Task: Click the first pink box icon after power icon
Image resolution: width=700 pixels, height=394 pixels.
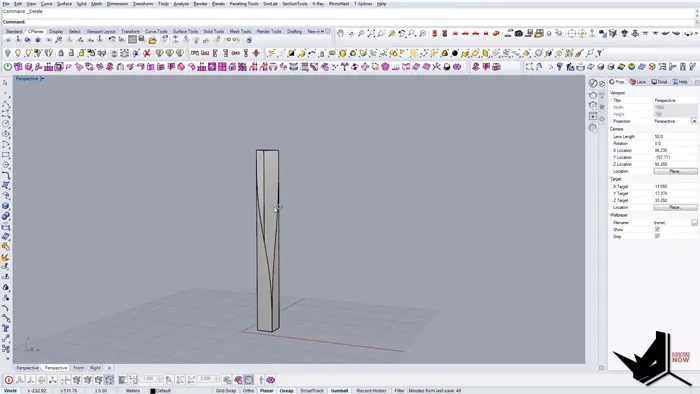Action: [x=18, y=67]
